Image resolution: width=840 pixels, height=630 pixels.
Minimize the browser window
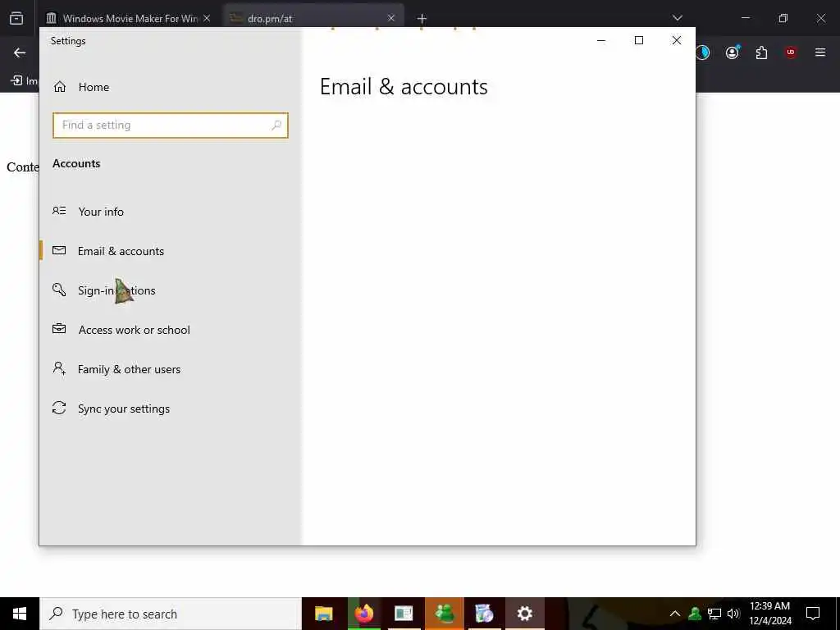(746, 18)
